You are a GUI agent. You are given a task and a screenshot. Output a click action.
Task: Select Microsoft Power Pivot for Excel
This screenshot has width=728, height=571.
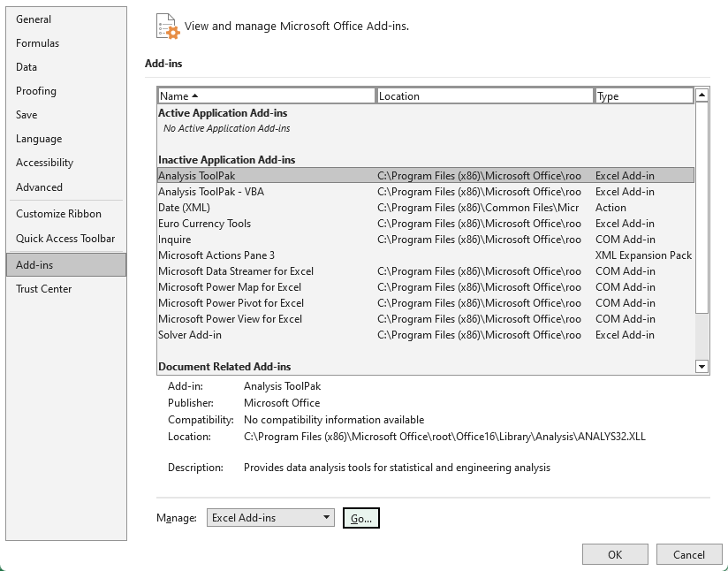426,303
